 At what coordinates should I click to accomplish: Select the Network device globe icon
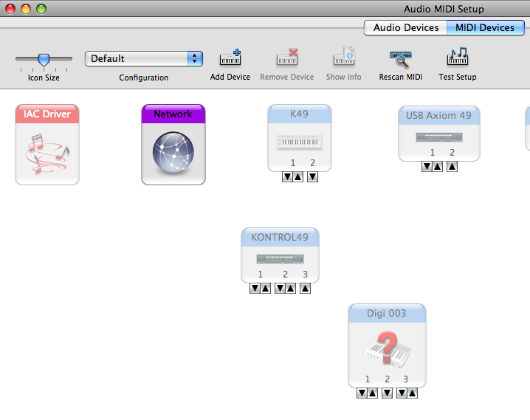pos(173,152)
